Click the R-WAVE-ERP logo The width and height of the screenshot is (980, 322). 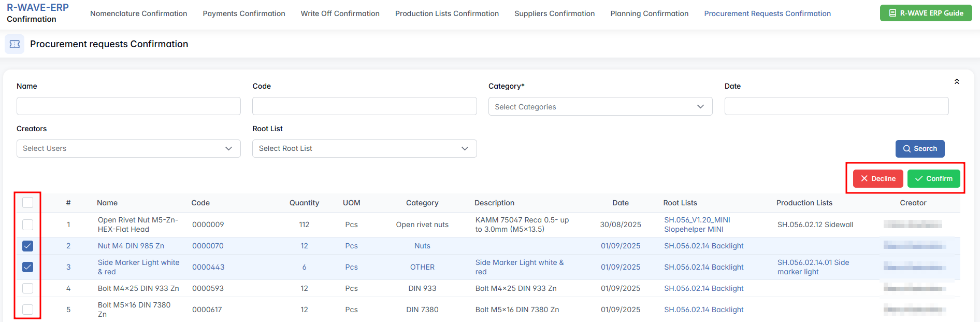click(x=37, y=8)
